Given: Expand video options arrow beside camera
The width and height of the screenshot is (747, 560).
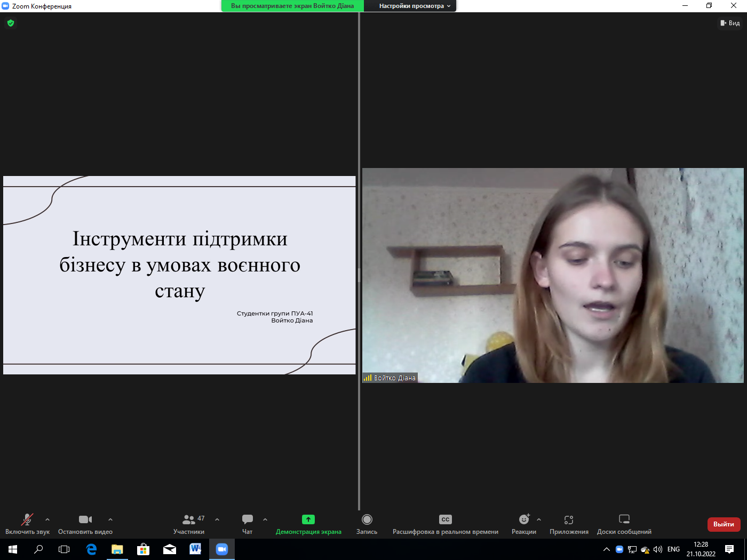Looking at the screenshot, I should [110, 519].
